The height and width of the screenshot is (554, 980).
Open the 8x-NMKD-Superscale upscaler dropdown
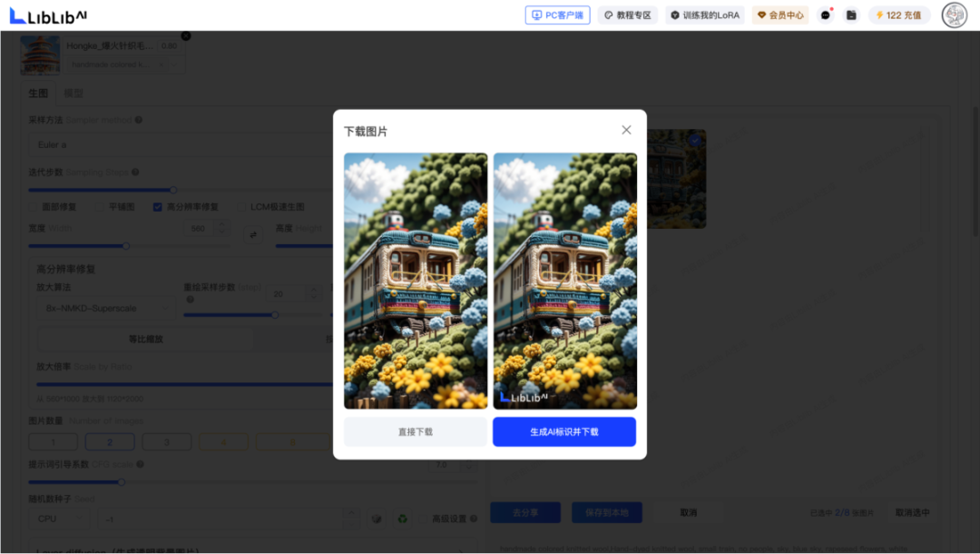click(106, 308)
